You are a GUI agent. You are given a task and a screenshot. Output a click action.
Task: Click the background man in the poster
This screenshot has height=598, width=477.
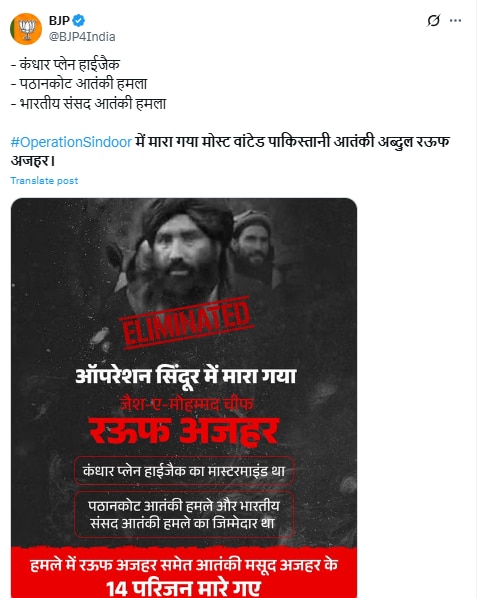253,244
